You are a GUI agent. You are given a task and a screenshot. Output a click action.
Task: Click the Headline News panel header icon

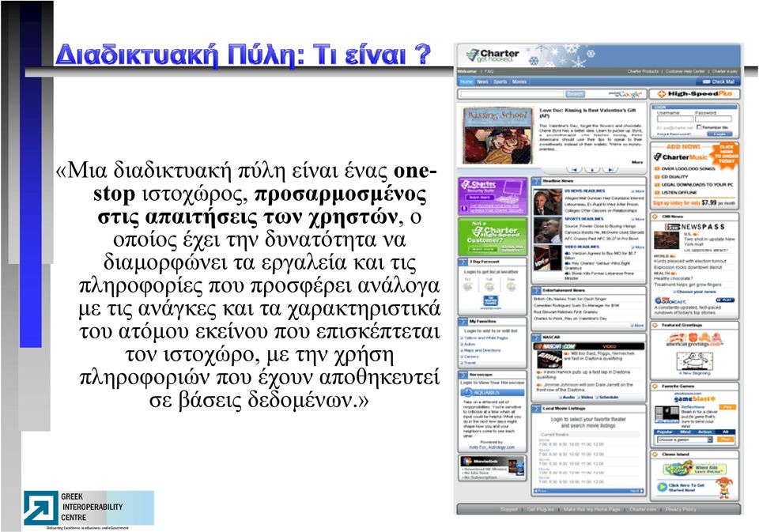click(x=536, y=181)
